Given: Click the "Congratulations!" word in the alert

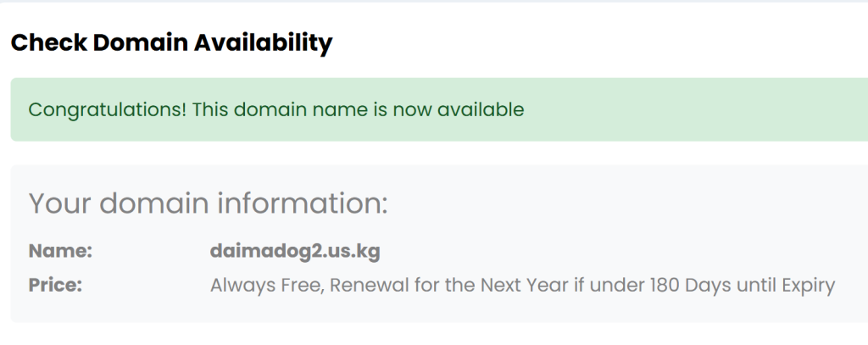Looking at the screenshot, I should (108, 109).
